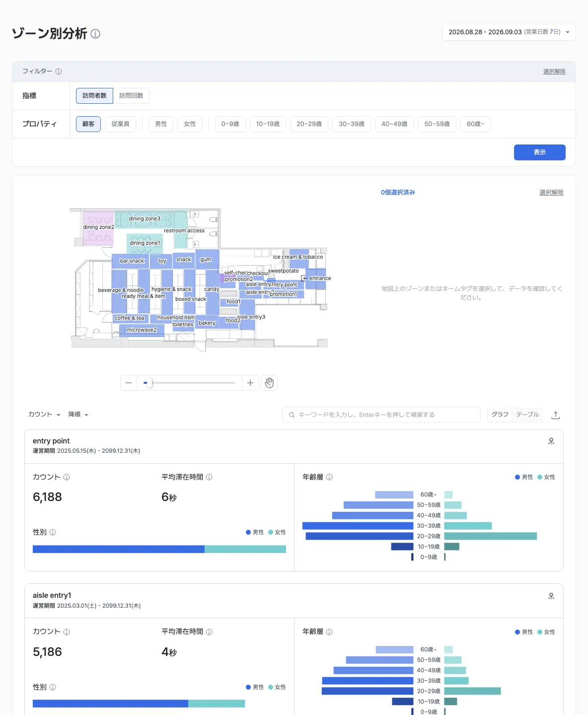Click the zone keyword search field
Viewport: 588px width, 715px height.
coord(381,415)
